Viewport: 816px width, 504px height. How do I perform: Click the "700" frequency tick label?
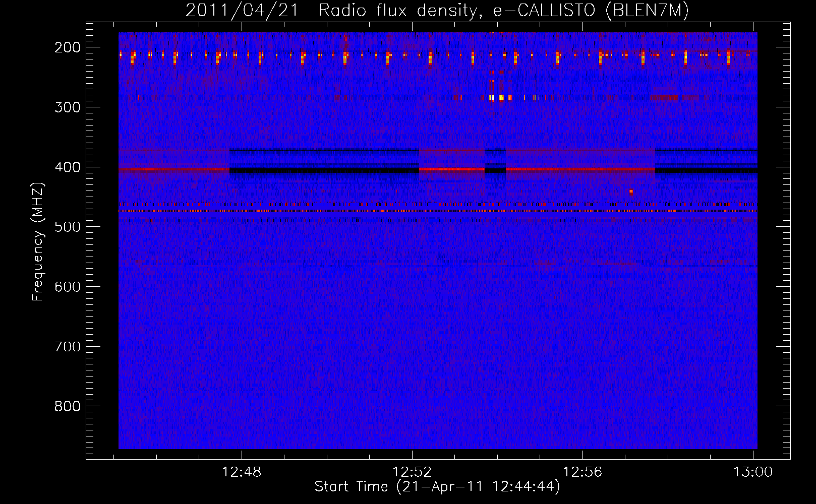[68, 347]
